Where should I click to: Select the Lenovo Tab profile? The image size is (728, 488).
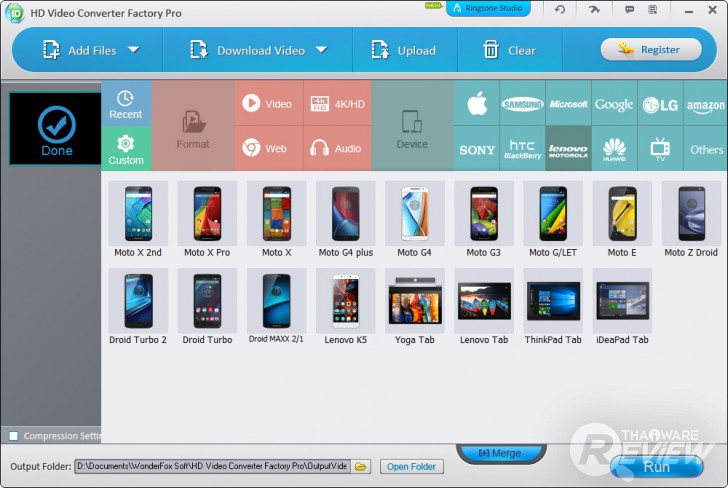click(484, 307)
